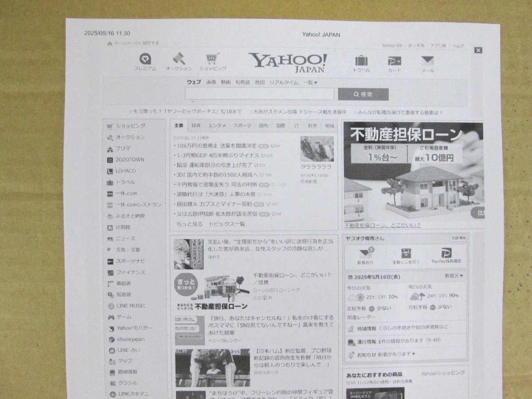Open the Card (カード) icon
The image size is (532, 399).
pos(394,61)
